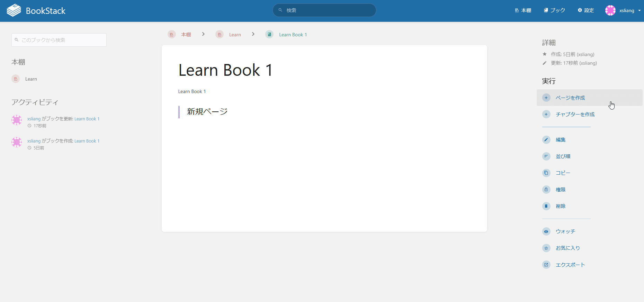Click the plus icon for チャプターを作成
Screen dimensions: 644x302
[x=546, y=115]
